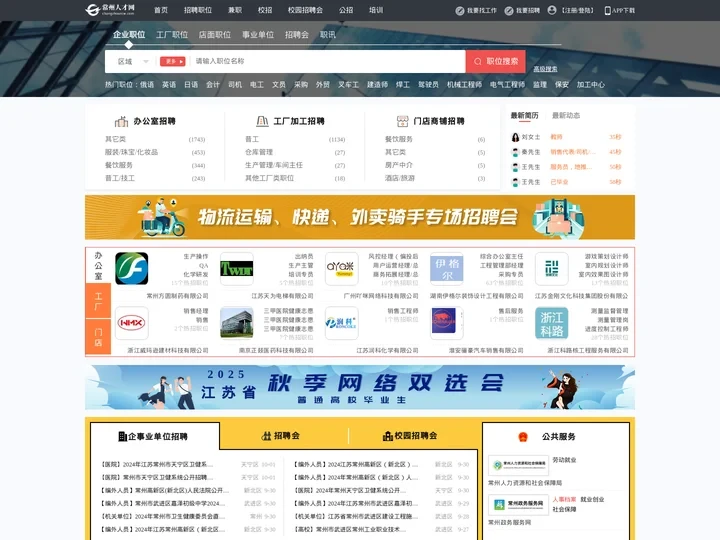Click the 工厂加工招聘 section icon
Viewport: 720px width, 540px height.
click(262, 121)
